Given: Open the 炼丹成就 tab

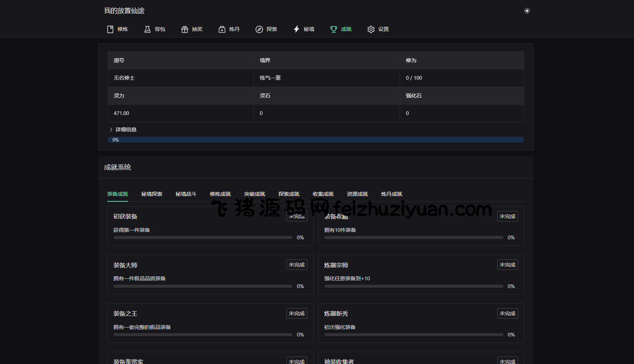Looking at the screenshot, I should [392, 194].
